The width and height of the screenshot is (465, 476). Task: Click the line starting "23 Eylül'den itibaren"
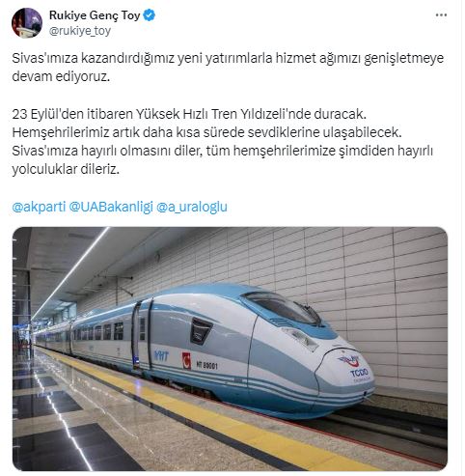click(189, 114)
